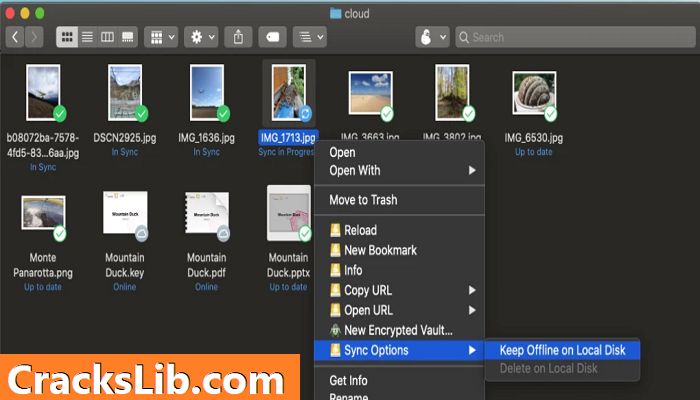Select the IMG_6530.jpg thumbnail
Viewport: 700px width, 400px height.
pyautogui.click(x=534, y=93)
